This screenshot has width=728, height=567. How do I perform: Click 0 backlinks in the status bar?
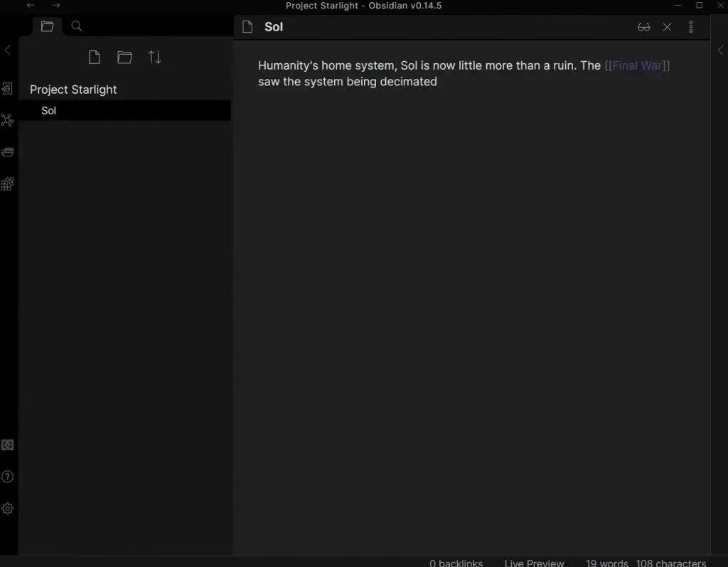[x=456, y=562]
